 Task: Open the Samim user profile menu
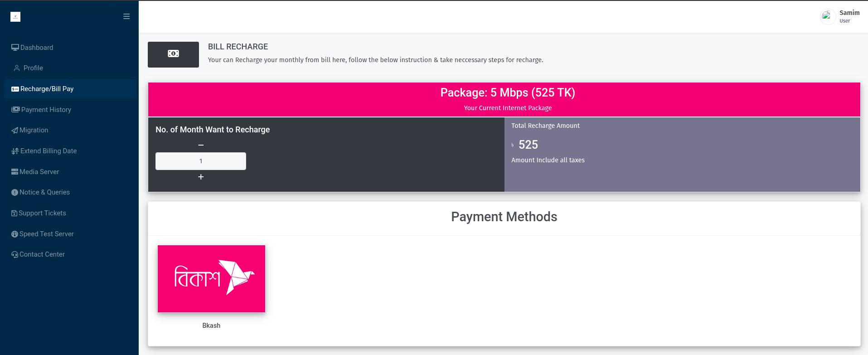click(840, 17)
